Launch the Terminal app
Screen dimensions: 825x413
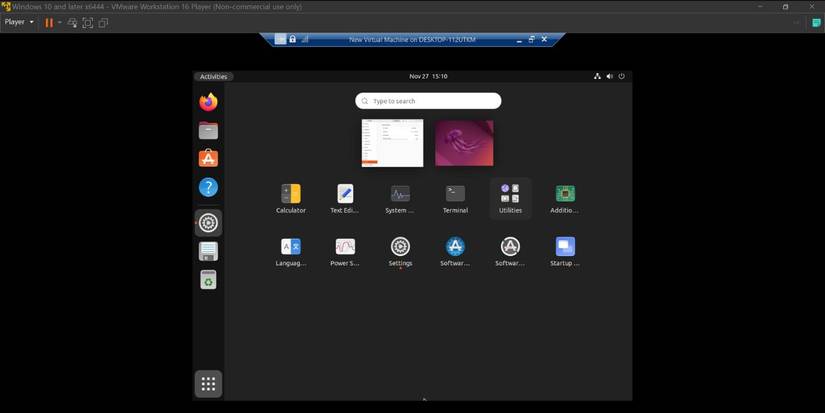[x=455, y=198]
